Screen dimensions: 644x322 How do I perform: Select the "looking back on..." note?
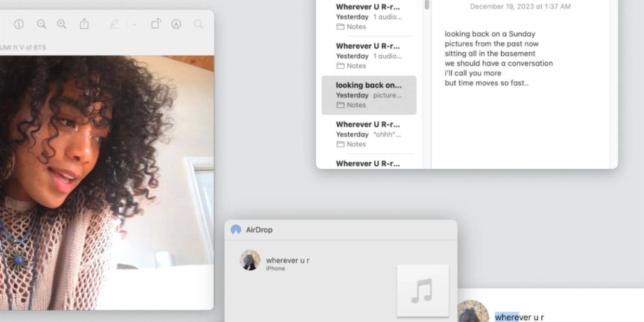click(x=369, y=95)
